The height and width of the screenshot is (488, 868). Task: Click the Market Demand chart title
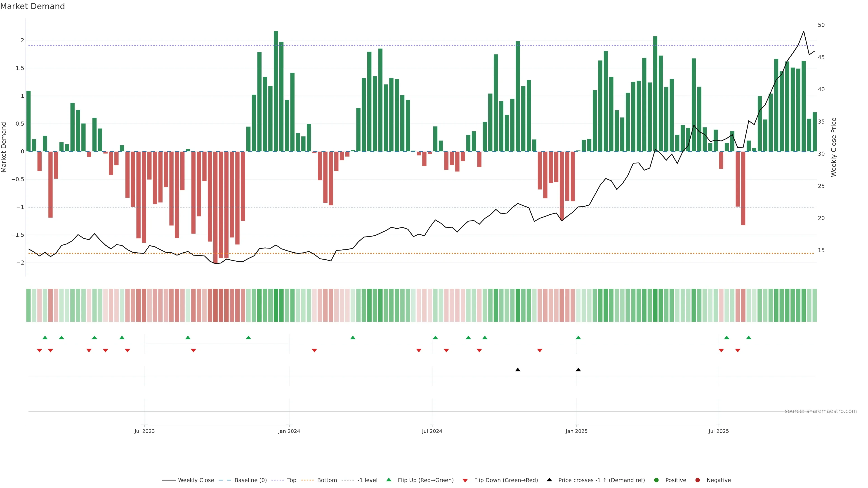coord(32,6)
